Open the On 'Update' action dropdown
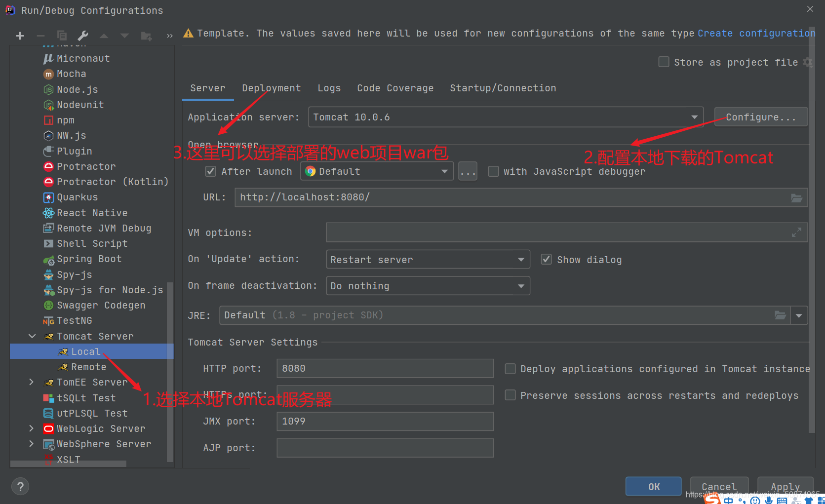825x504 pixels. pyautogui.click(x=428, y=259)
